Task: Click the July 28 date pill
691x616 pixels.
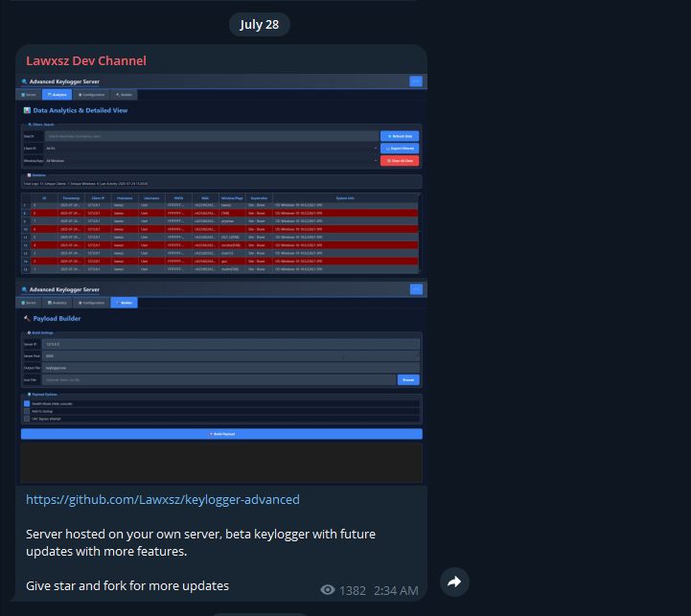Action: tap(259, 25)
